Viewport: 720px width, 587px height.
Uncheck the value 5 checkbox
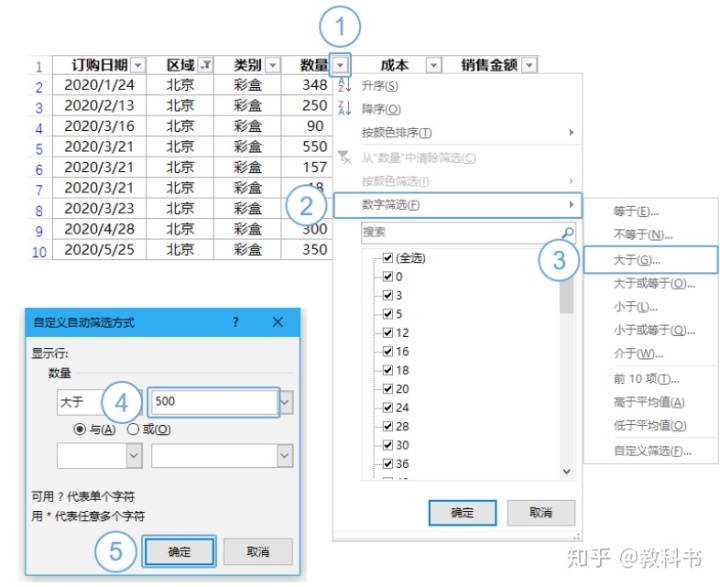388,314
